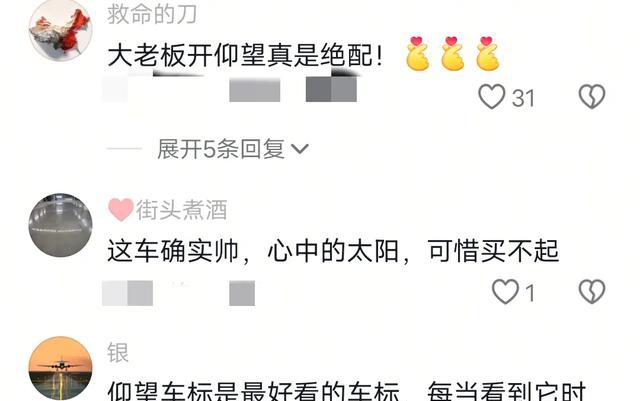Open username 银
The height and width of the screenshot is (401, 640).
[118, 353]
